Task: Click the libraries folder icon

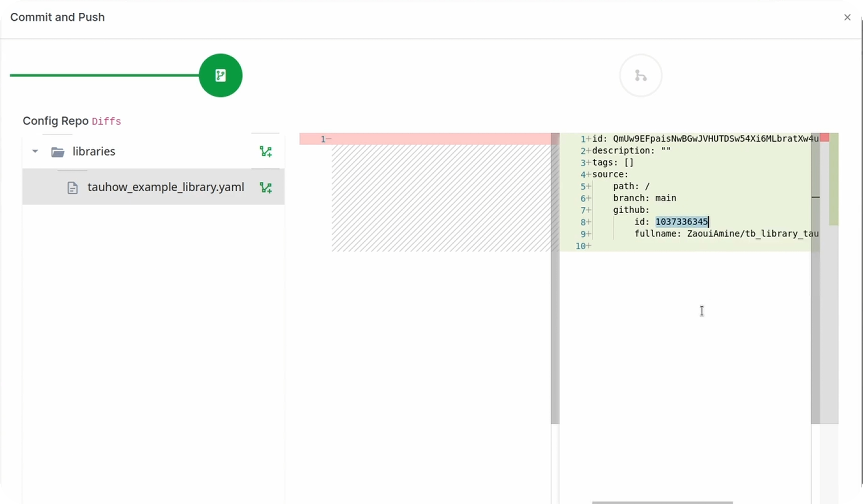Action: (58, 152)
